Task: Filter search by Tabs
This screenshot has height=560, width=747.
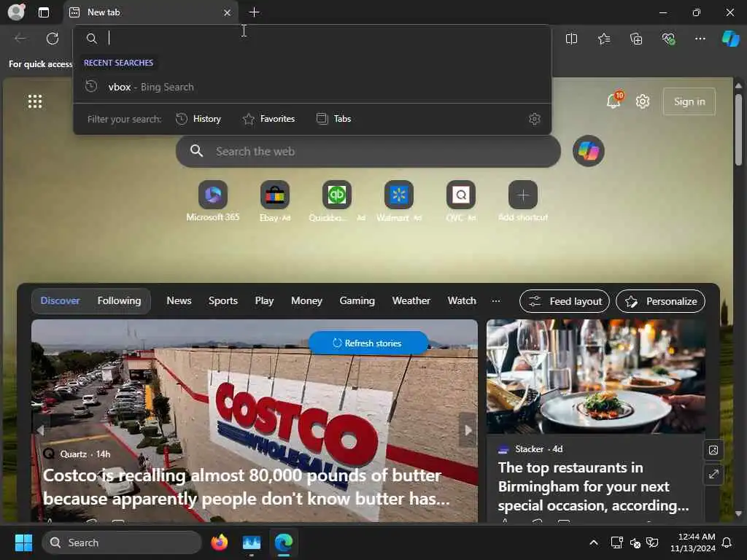Action: (x=333, y=119)
